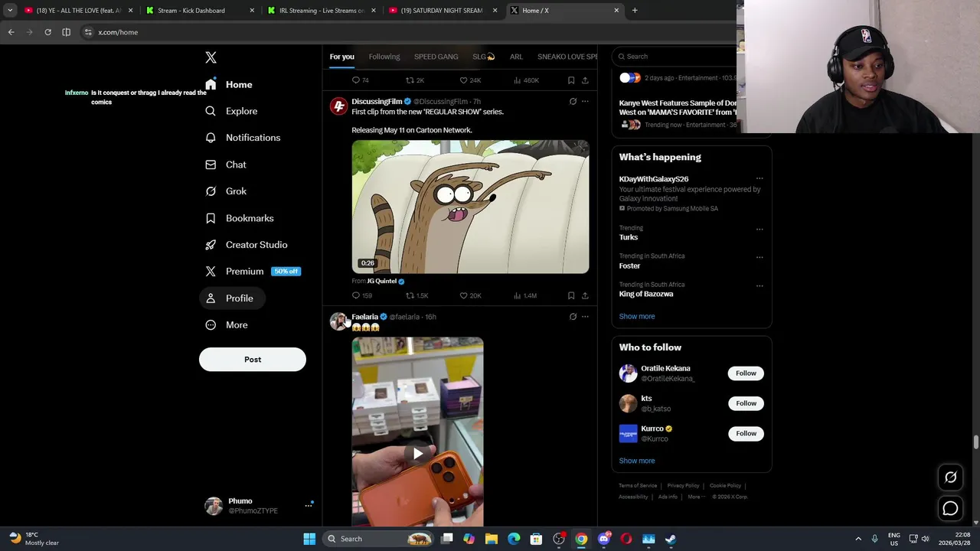
Task: Open the Windows Start menu
Action: pos(309,539)
